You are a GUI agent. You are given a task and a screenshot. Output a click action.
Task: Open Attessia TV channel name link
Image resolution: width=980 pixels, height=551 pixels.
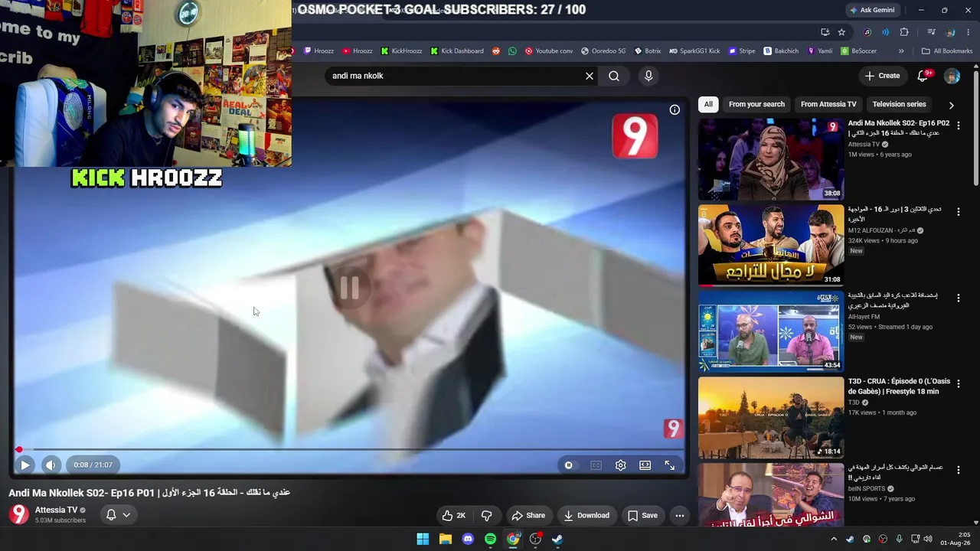(56, 510)
